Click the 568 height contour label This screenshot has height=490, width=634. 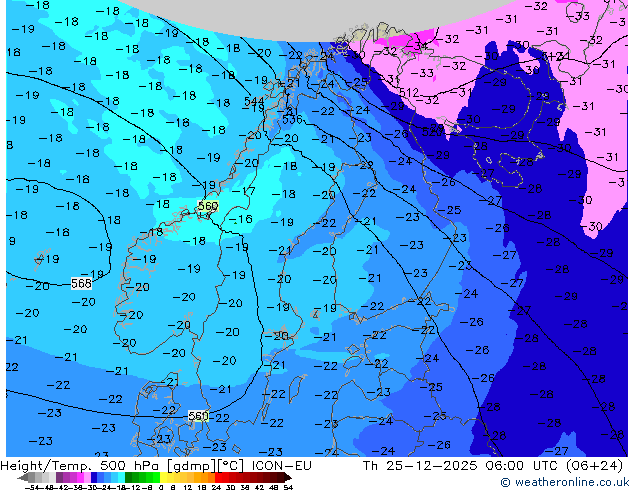[x=81, y=283]
